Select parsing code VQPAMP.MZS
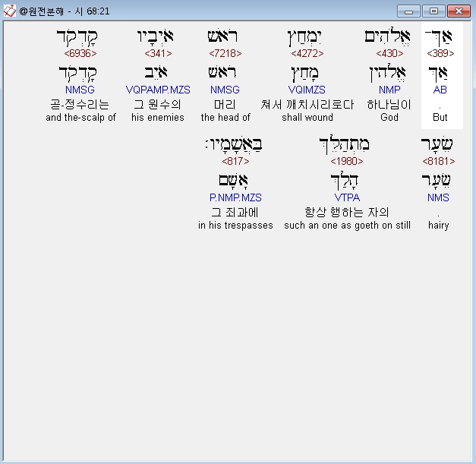The image size is (476, 464). pyautogui.click(x=158, y=90)
